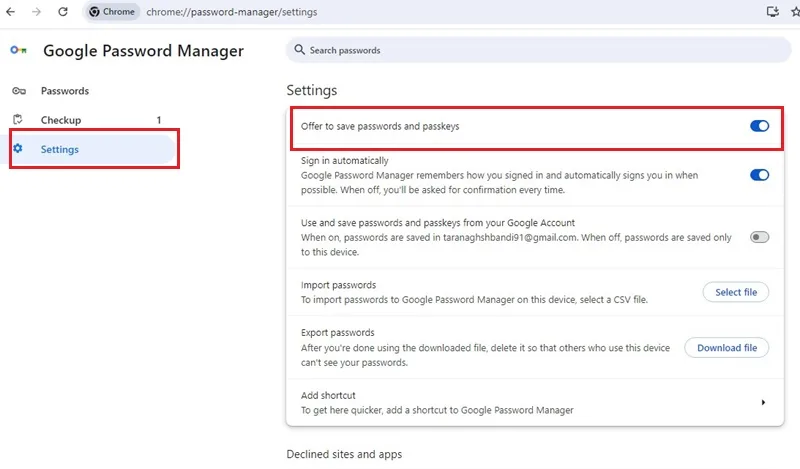800x469 pixels.
Task: Click the Sign in automatically label
Action: (344, 161)
